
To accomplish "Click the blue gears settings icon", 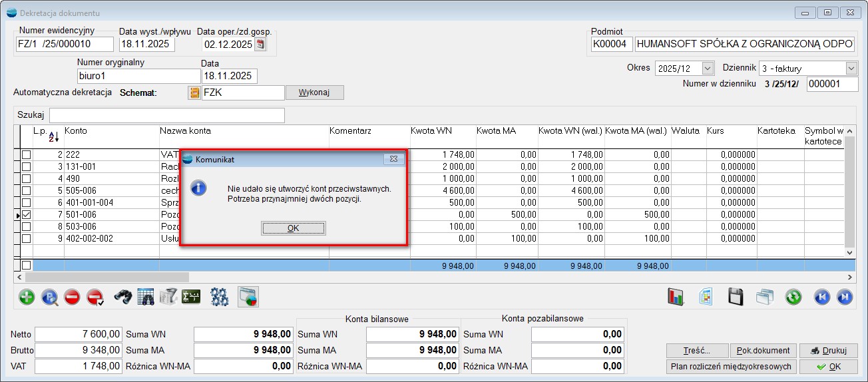I will tap(220, 297).
